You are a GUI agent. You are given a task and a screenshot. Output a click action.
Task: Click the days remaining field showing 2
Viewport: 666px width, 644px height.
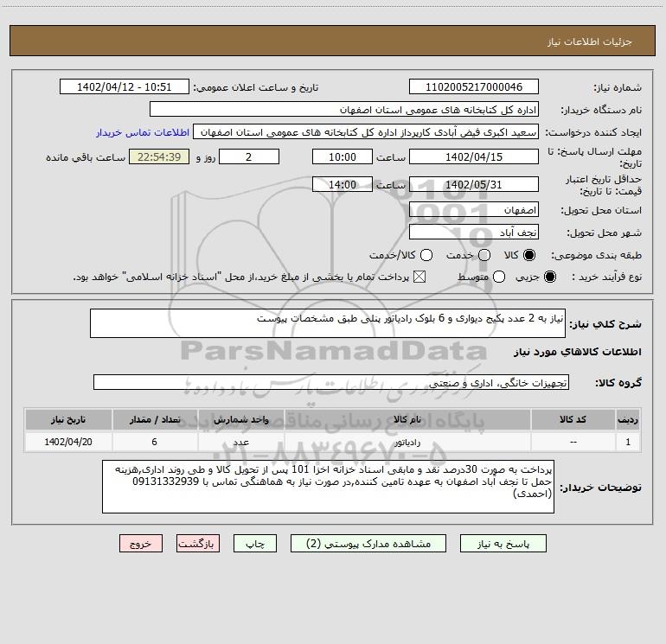[x=249, y=156]
